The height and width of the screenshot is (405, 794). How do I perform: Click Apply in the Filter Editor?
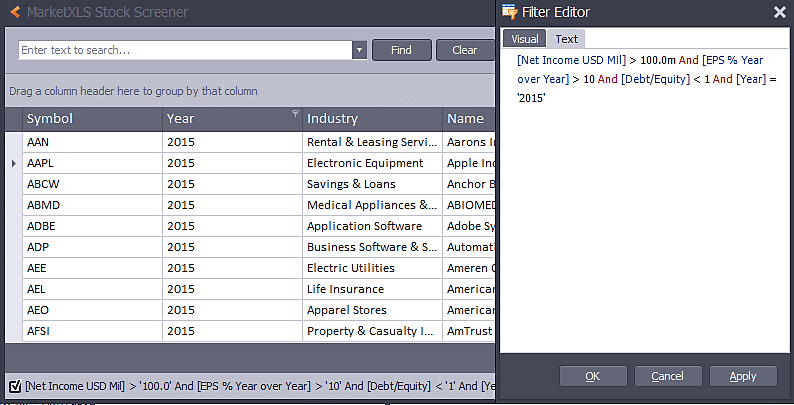click(743, 376)
